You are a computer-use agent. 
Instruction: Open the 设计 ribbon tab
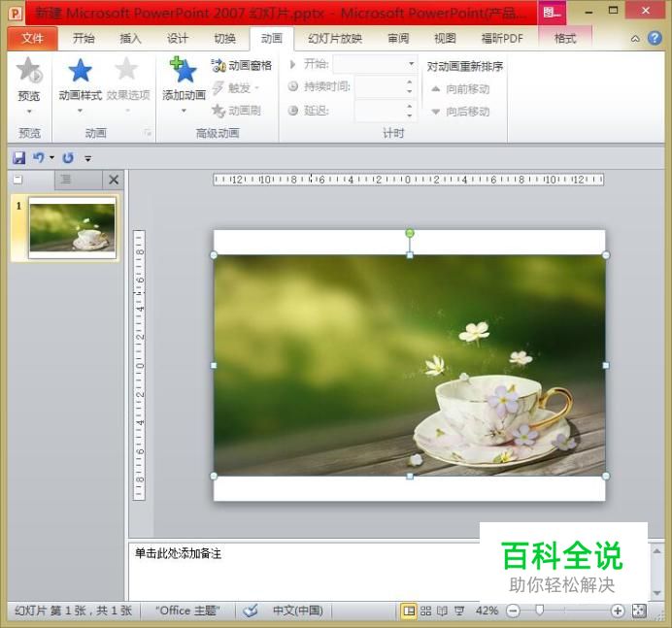click(178, 39)
